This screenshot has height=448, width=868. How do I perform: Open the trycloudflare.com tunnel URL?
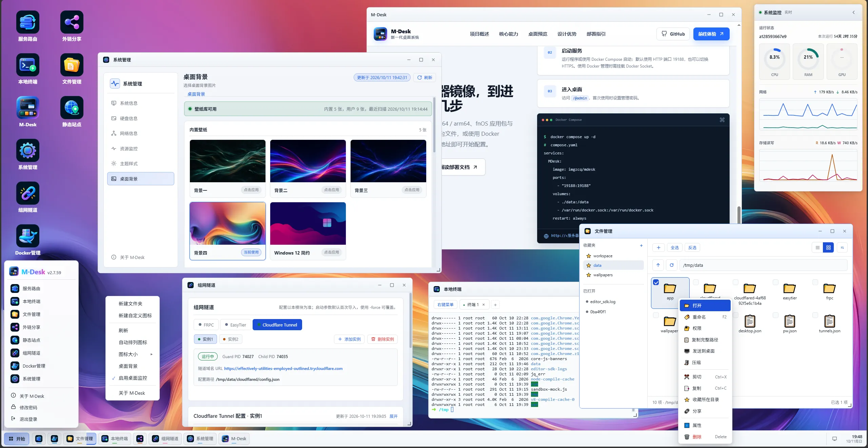pos(283,369)
